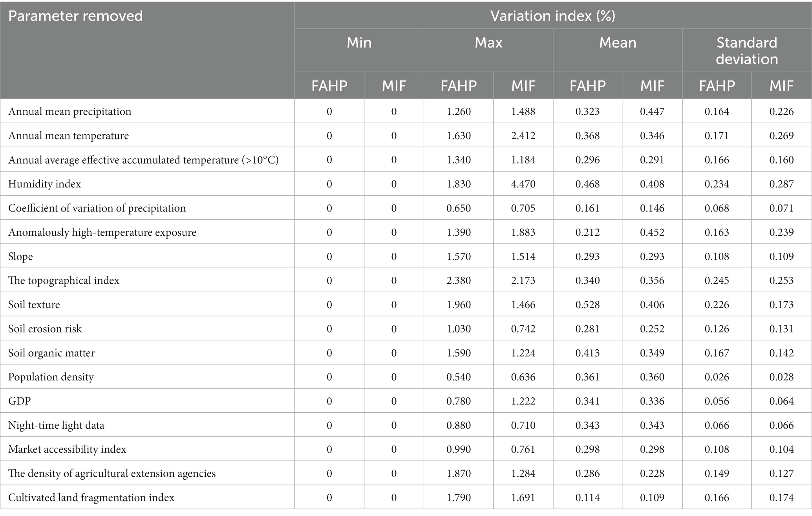The height and width of the screenshot is (516, 812).
Task: Select the 'Market accessibility index' row label
Action: pos(67,450)
